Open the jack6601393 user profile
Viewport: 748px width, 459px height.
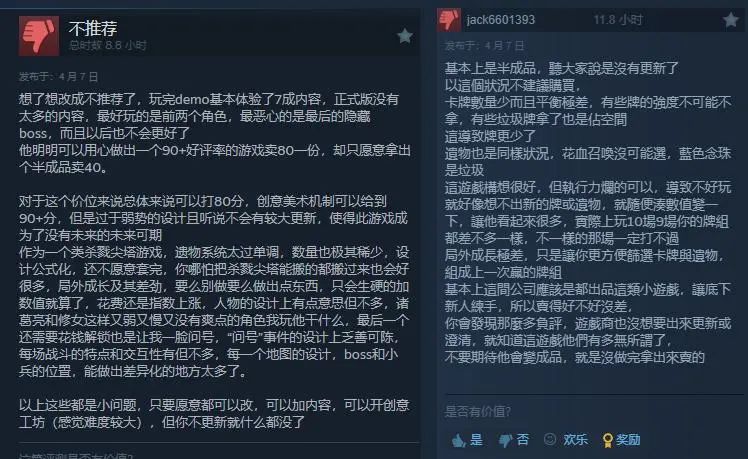click(500, 20)
